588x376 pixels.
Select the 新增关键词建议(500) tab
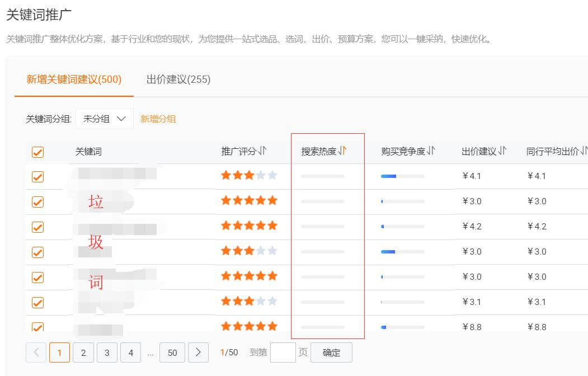pyautogui.click(x=74, y=79)
